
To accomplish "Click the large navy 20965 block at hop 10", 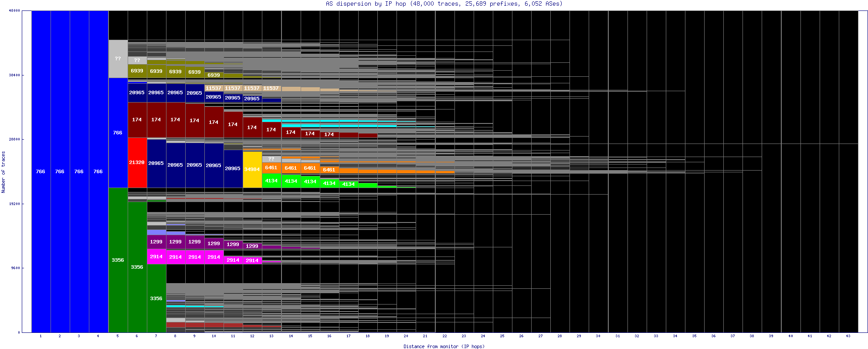I will (x=214, y=165).
